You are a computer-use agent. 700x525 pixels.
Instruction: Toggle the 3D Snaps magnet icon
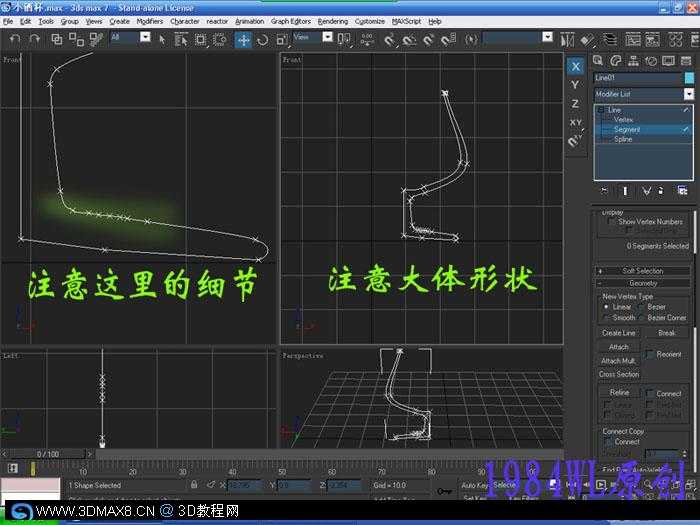click(x=390, y=40)
